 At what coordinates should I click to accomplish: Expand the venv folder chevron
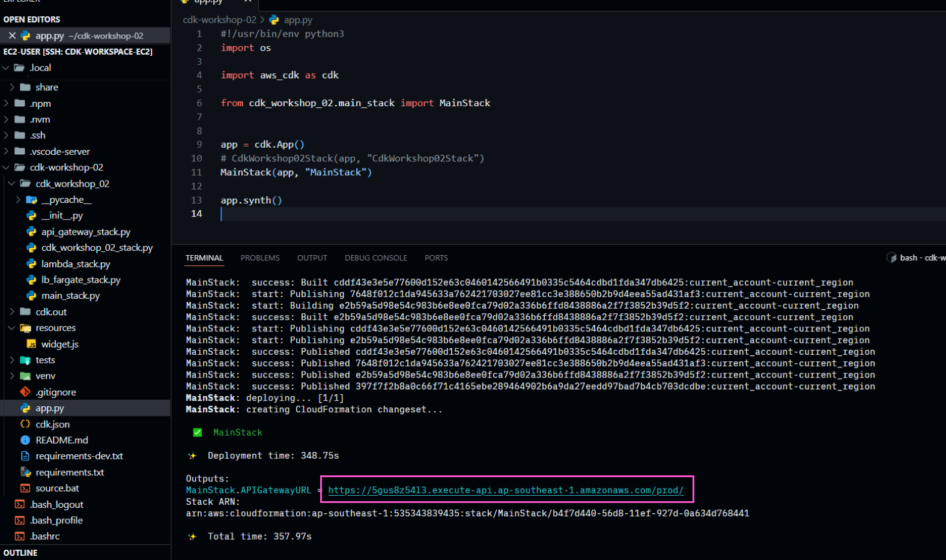[12, 376]
